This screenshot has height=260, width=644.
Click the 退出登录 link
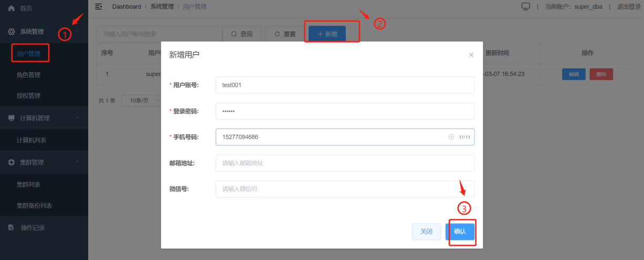629,7
